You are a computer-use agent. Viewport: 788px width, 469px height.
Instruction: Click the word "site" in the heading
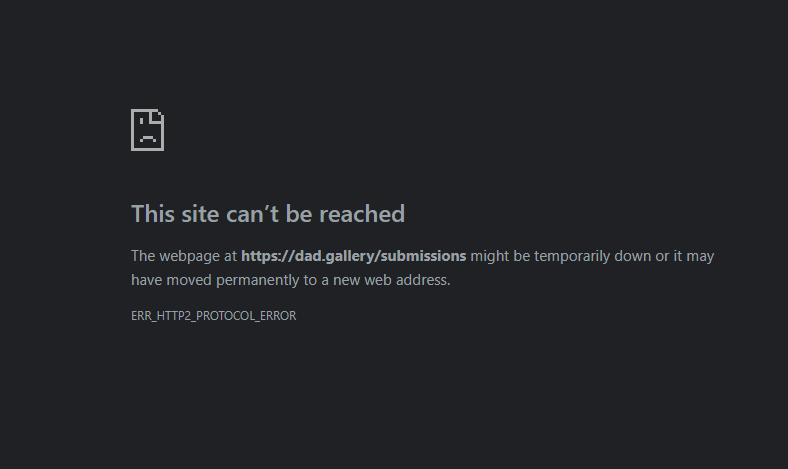pyautogui.click(x=200, y=214)
